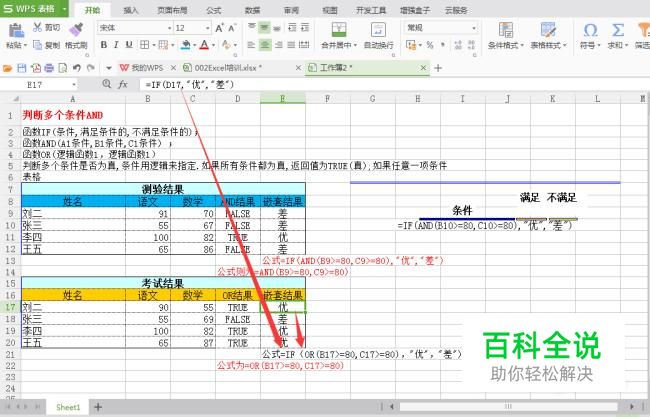Click the cell borders icon
650x417 pixels.
click(144, 45)
